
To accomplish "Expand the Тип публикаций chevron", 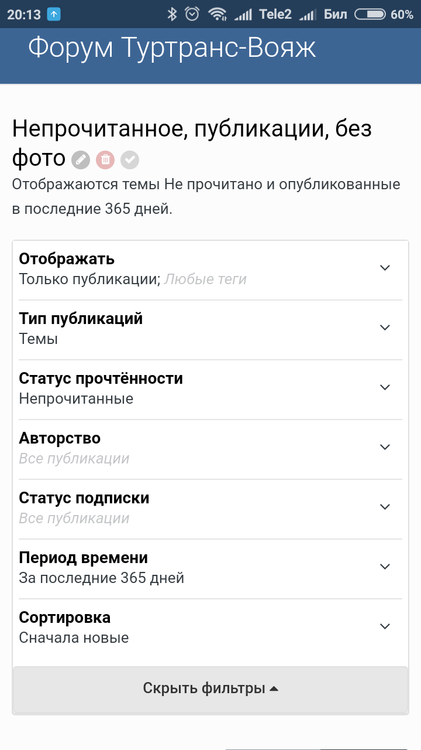I will [x=385, y=328].
